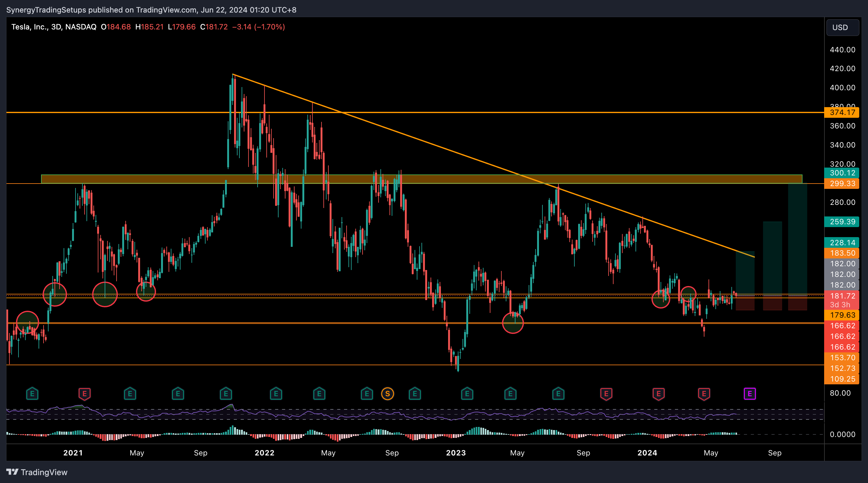Click the orange S stock split marker
This screenshot has width=868, height=483.
click(x=388, y=393)
